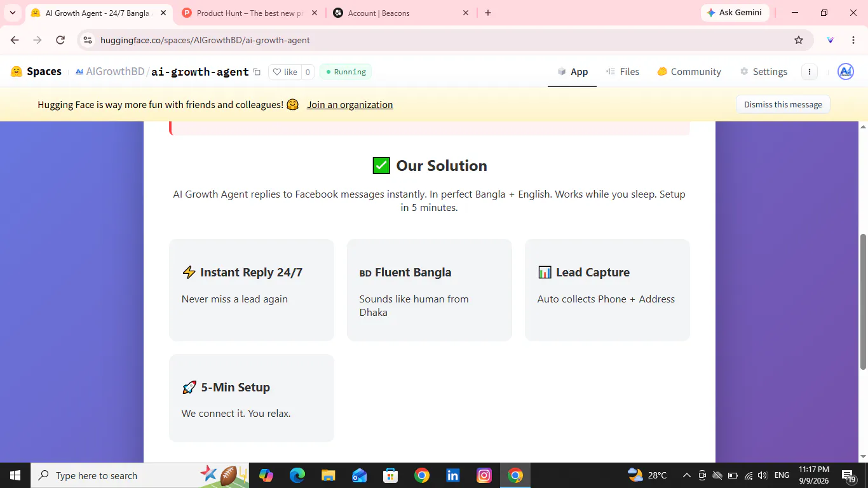Click the Meet Now camera tray icon
868x488 pixels.
pyautogui.click(x=702, y=475)
